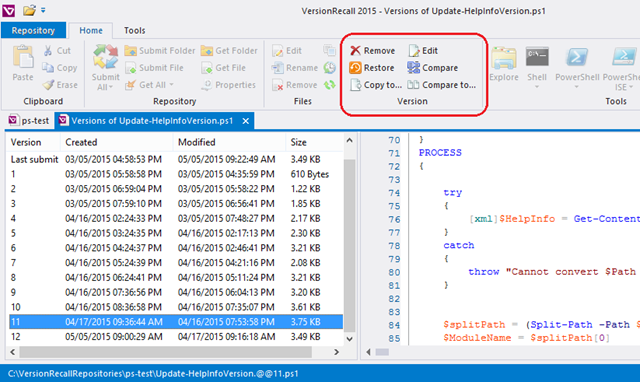Click the version list horizontal scrollbar thumb
640x382 pixels.
point(166,351)
